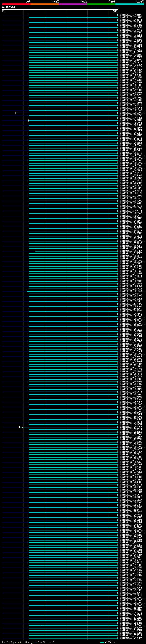Select hit label UniRef100_C1FEE7
The width and height of the screenshot is (146, 644).
131,57
